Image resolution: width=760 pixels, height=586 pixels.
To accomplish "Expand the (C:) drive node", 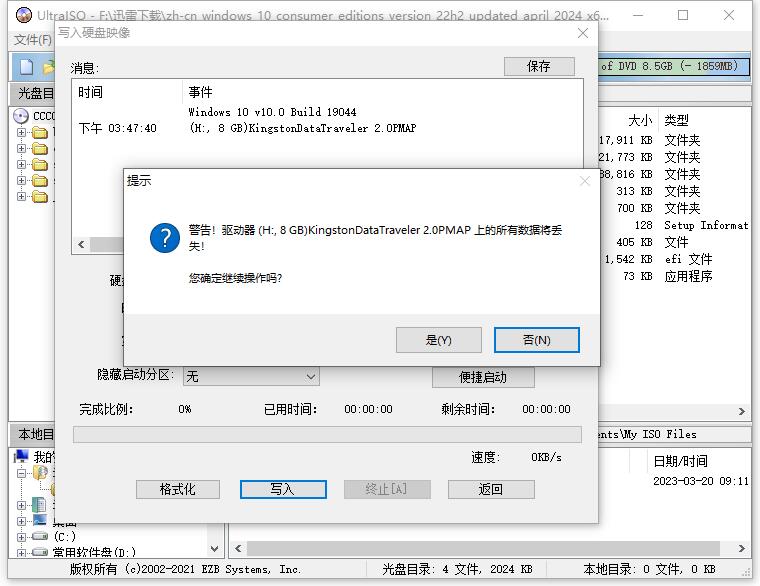I will pyautogui.click(x=21, y=537).
